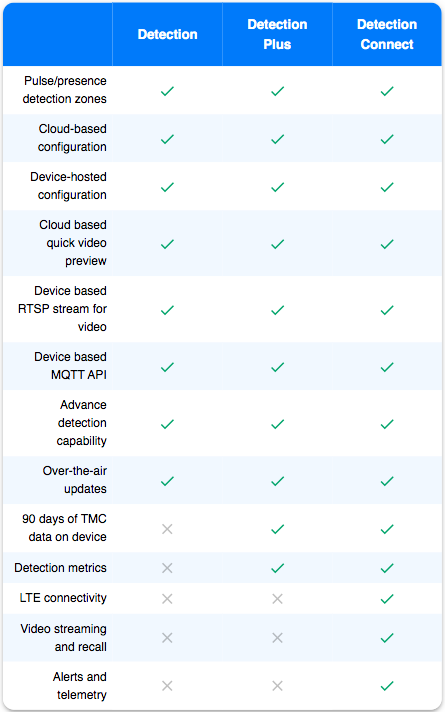Click the Detection X for 90 days of TMC data
The image size is (445, 712).
tap(167, 529)
